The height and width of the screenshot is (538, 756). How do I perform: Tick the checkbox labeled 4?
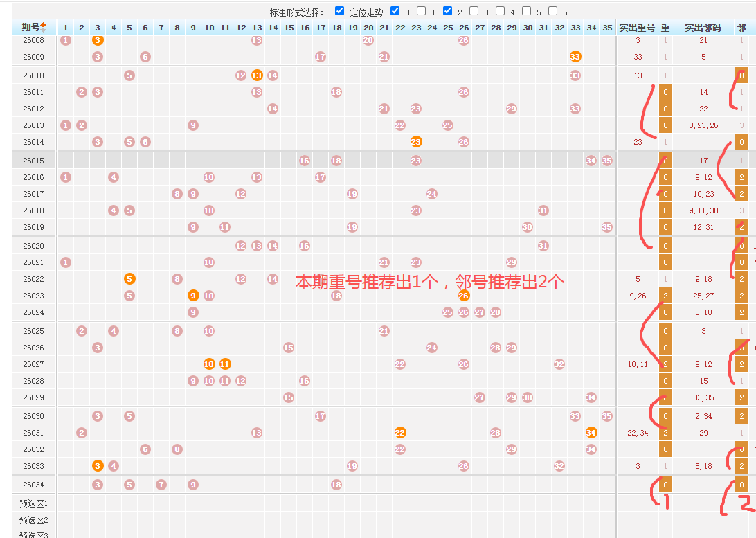click(x=500, y=10)
